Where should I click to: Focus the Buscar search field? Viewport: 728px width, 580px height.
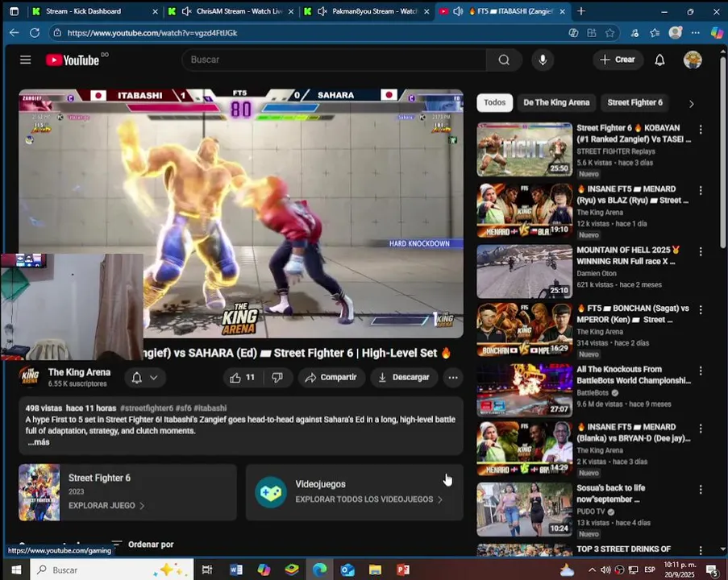pos(334,60)
